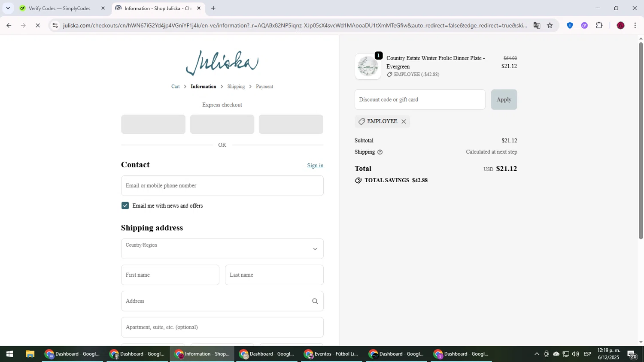Image resolution: width=644 pixels, height=362 pixels.
Task: Go to Cart breadcrumb
Action: (x=176, y=87)
